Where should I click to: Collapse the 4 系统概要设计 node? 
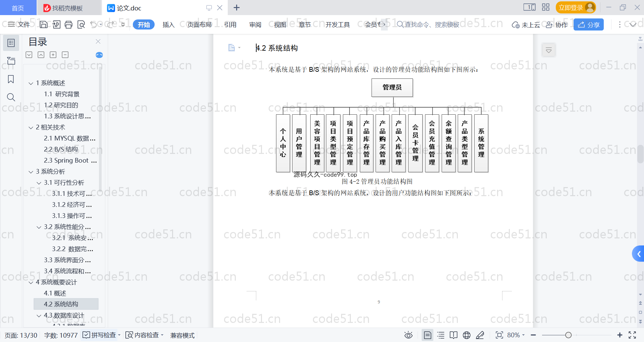(31, 282)
